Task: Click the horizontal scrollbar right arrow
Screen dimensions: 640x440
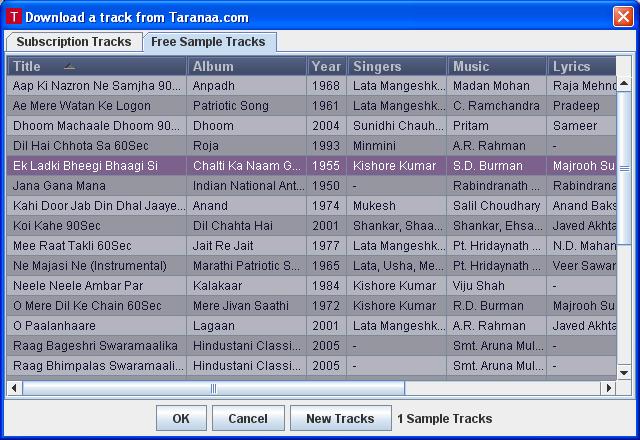Action: tap(607, 388)
